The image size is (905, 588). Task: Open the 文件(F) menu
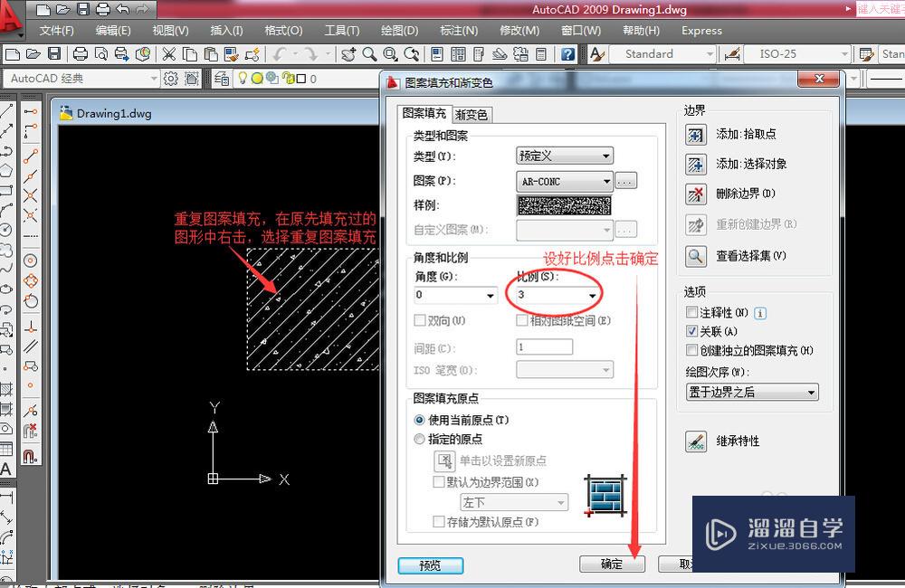coord(56,31)
